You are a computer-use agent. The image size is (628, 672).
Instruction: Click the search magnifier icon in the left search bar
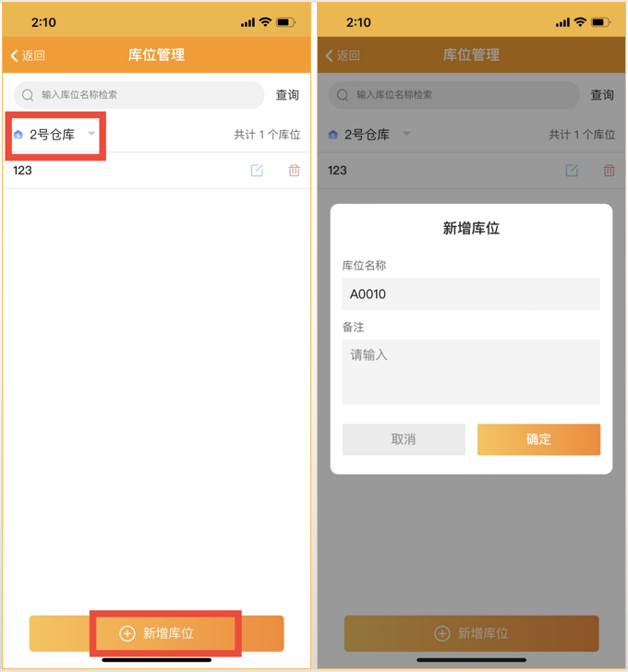point(28,95)
